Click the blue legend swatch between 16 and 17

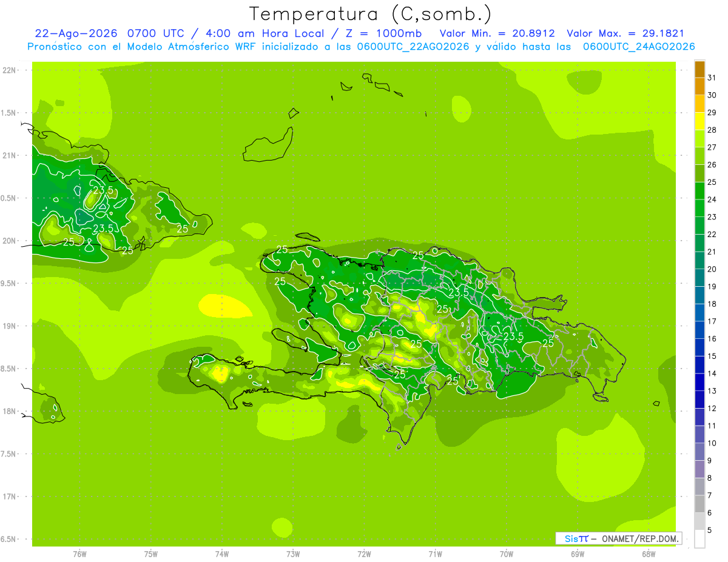click(699, 330)
